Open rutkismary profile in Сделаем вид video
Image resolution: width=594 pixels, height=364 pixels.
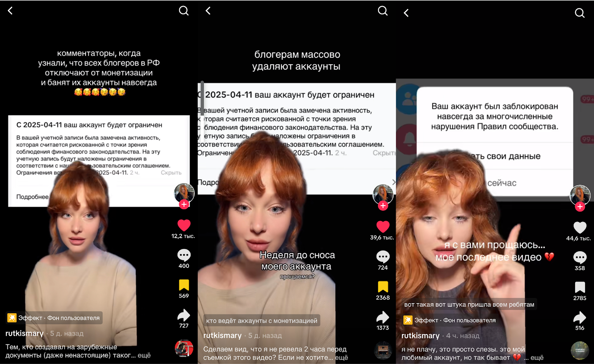(x=222, y=335)
